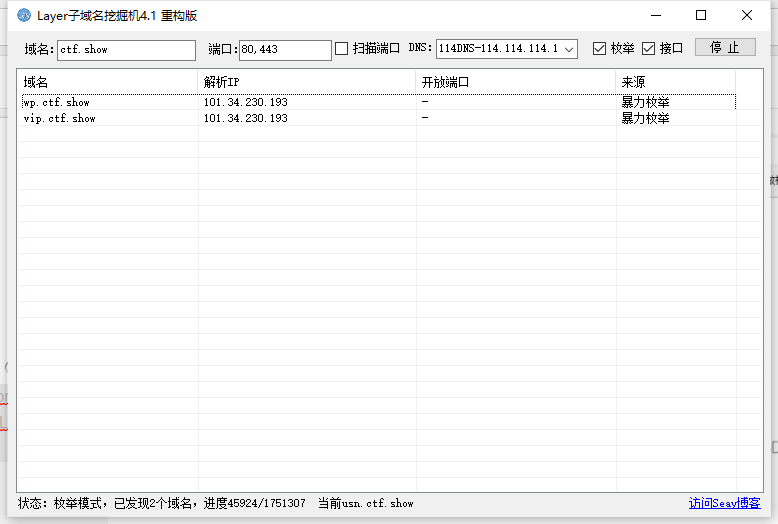
Task: Select the wp.ctf.show row
Action: (x=379, y=102)
